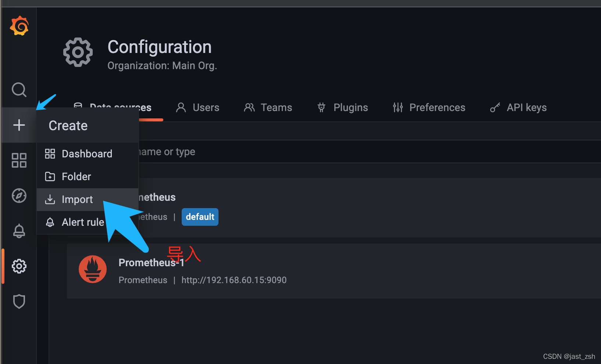Open the search magnifier in sidebar
601x364 pixels.
pyautogui.click(x=19, y=90)
